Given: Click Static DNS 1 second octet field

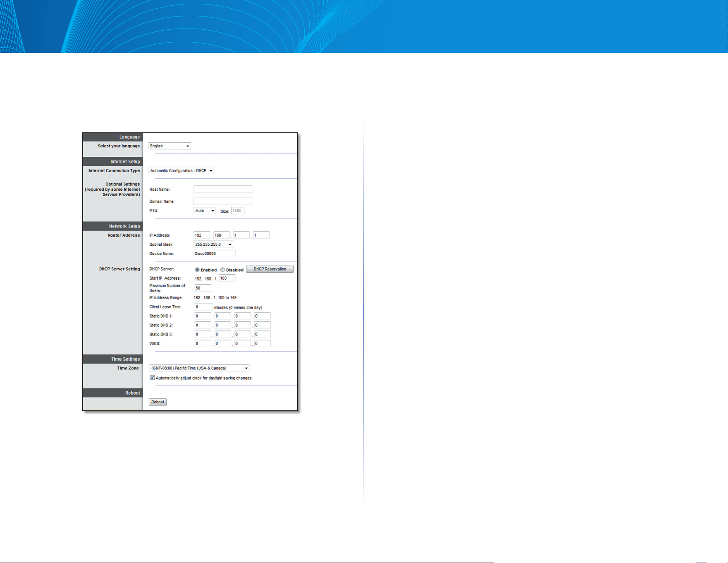Looking at the screenshot, I should 223,316.
